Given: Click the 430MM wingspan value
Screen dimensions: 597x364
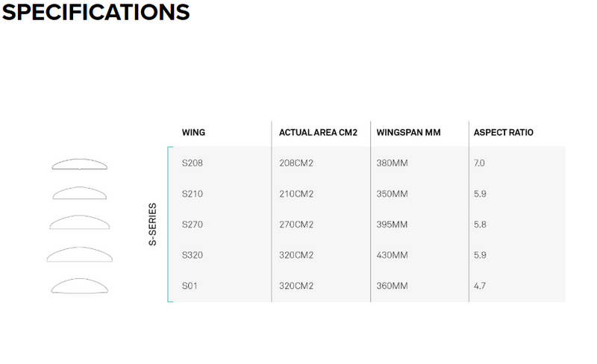Looking at the screenshot, I should tap(393, 255).
